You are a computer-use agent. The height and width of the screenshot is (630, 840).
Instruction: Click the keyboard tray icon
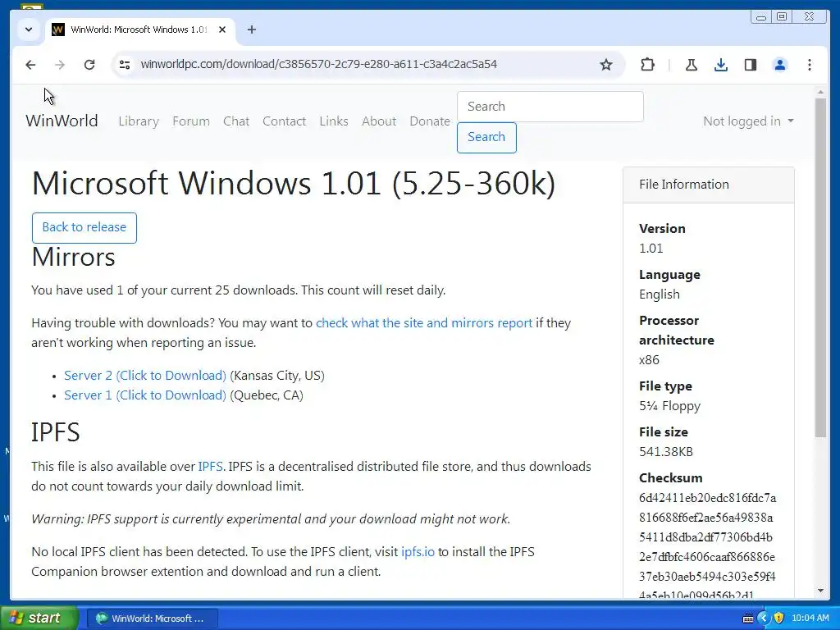coord(748,619)
